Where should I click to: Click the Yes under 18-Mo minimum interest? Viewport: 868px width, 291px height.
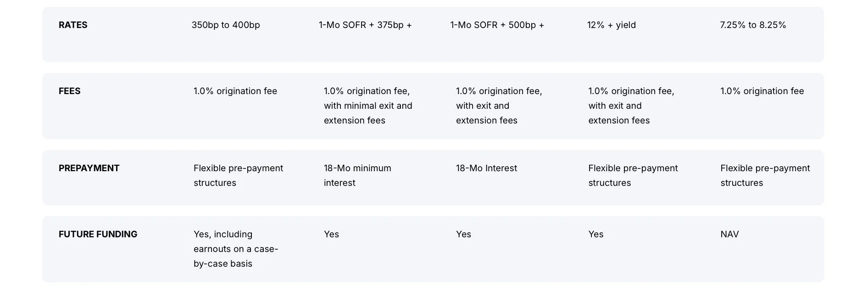331,234
